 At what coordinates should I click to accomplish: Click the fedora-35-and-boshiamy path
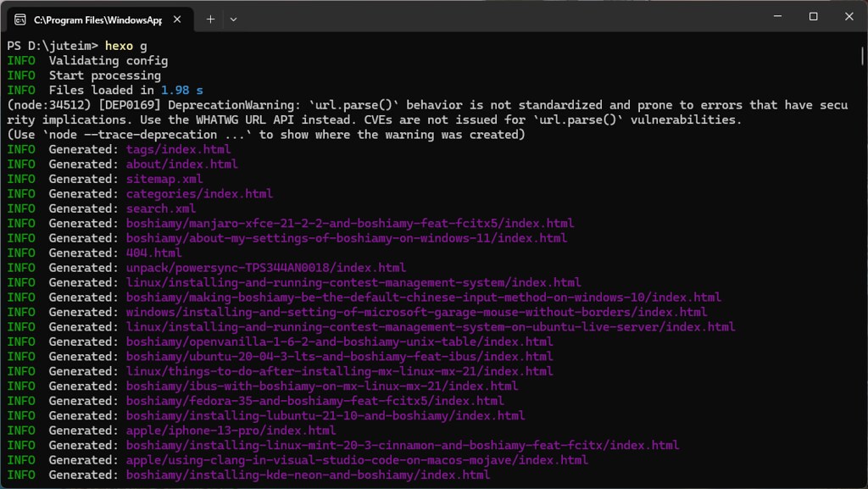point(315,401)
